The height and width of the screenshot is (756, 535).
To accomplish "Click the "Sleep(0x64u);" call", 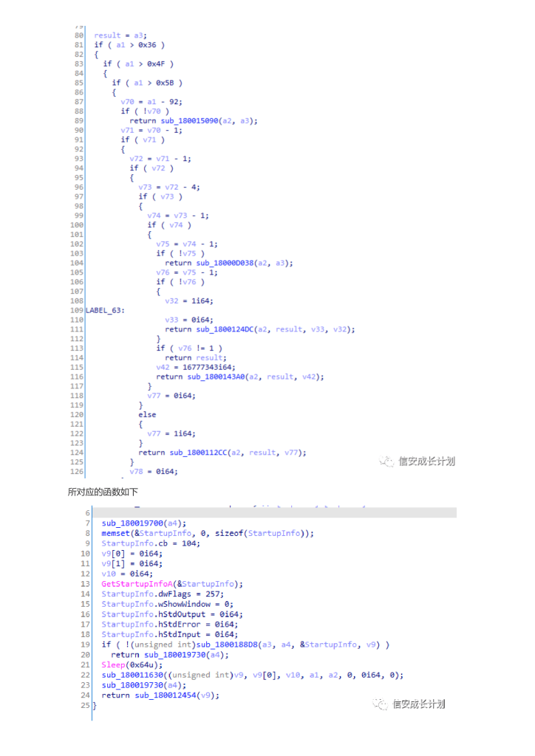I will 132,665.
